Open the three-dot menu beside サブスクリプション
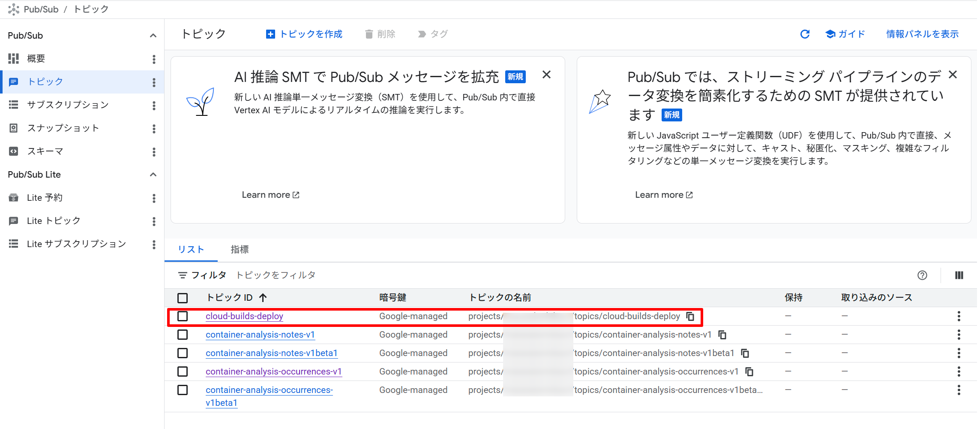980x429 pixels. click(x=154, y=106)
